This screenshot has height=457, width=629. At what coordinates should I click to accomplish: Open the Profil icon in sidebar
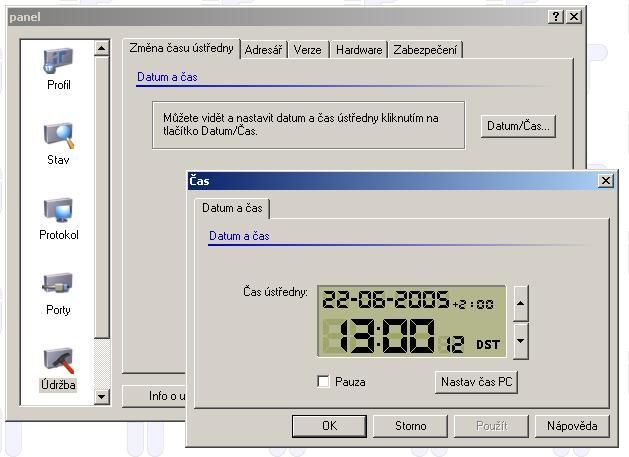(58, 62)
